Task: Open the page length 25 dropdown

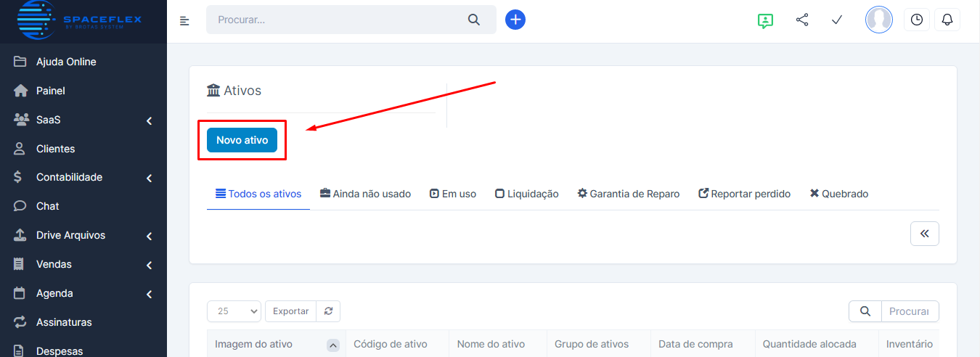Action: [234, 311]
